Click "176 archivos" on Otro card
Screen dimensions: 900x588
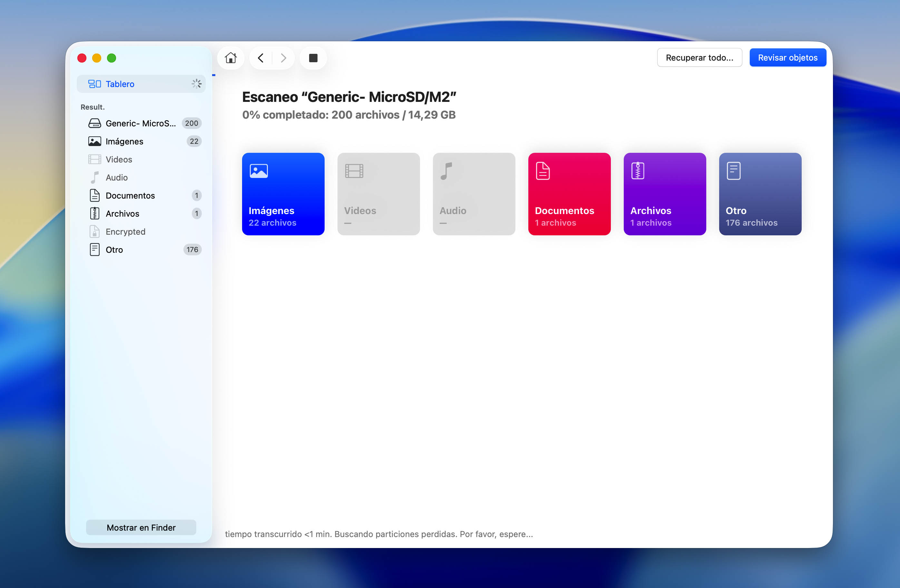[x=751, y=223]
